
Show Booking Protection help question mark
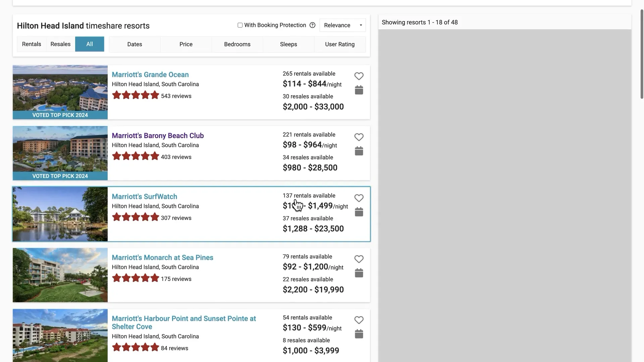[312, 25]
